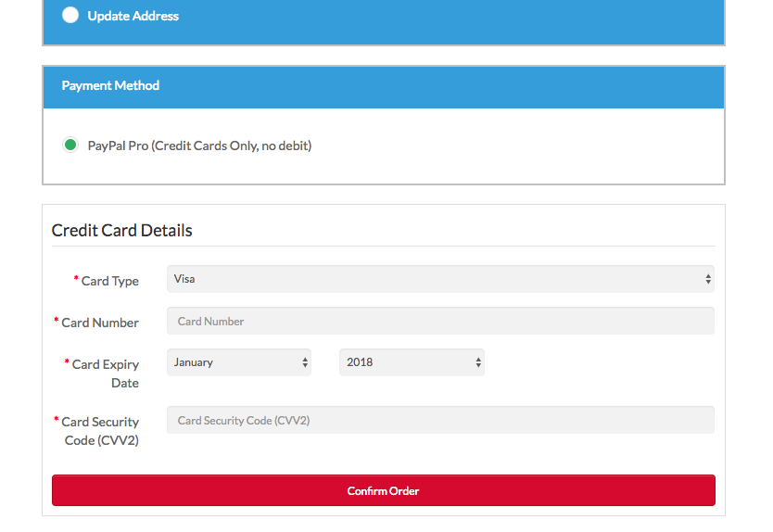
Task: Click the Card Expiry Date label
Action: tap(105, 374)
